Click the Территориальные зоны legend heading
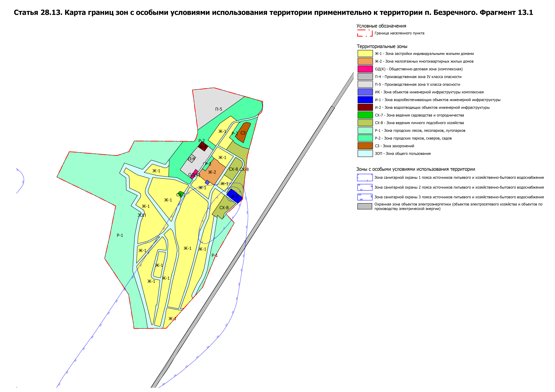The width and height of the screenshot is (555, 392). (382, 46)
